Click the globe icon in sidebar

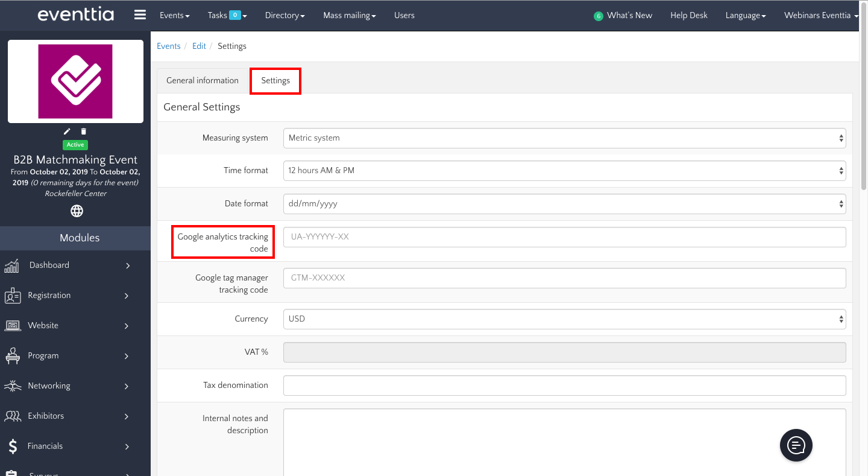pyautogui.click(x=77, y=211)
